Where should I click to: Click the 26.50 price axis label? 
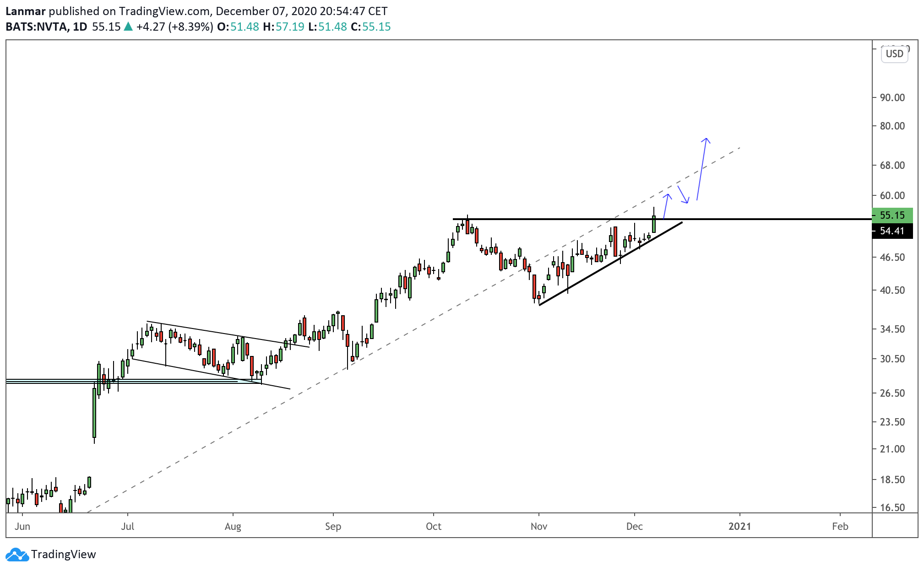pos(892,393)
